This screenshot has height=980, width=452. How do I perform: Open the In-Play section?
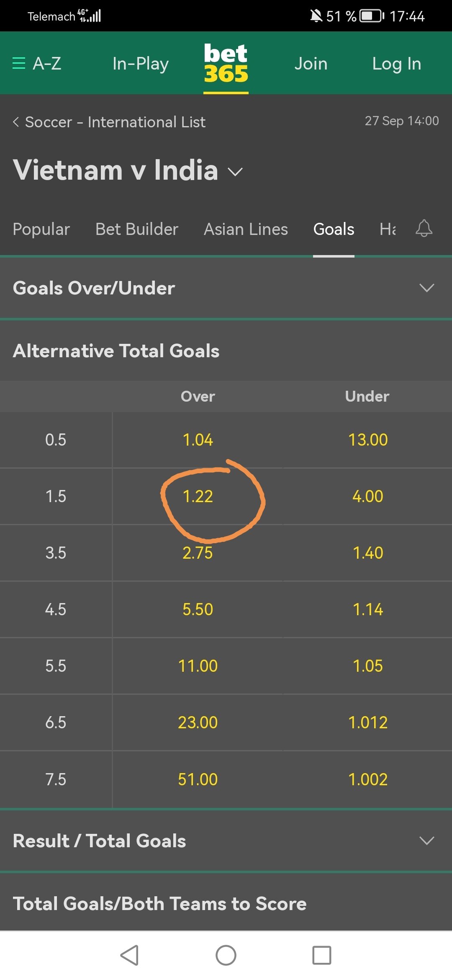(x=141, y=64)
